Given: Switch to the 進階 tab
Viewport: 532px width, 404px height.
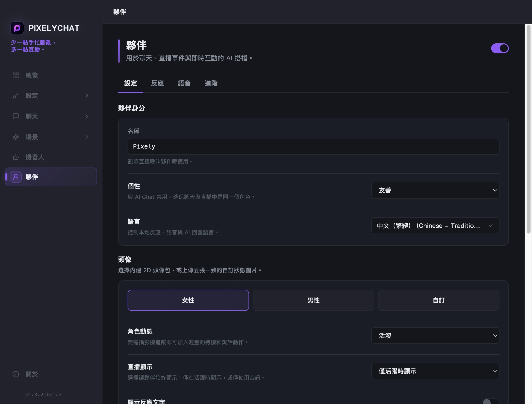Looking at the screenshot, I should [211, 83].
